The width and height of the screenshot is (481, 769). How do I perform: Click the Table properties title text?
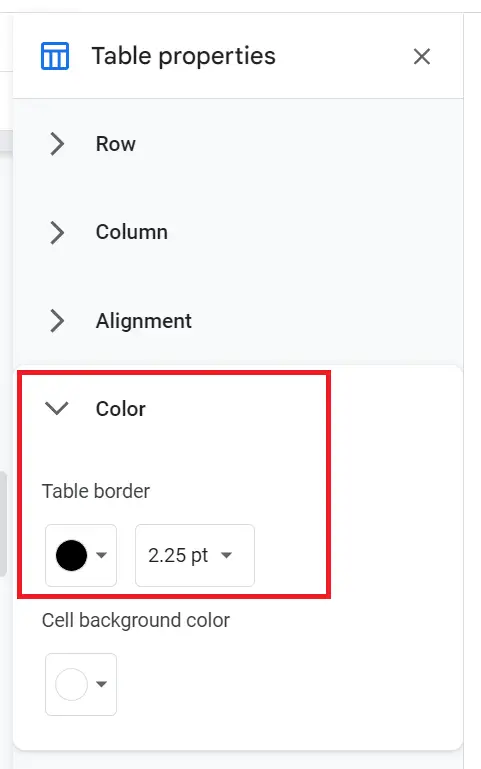point(184,56)
